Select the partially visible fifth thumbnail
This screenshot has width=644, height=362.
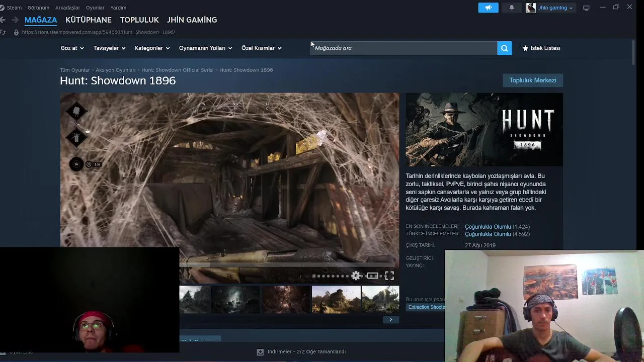tap(380, 300)
